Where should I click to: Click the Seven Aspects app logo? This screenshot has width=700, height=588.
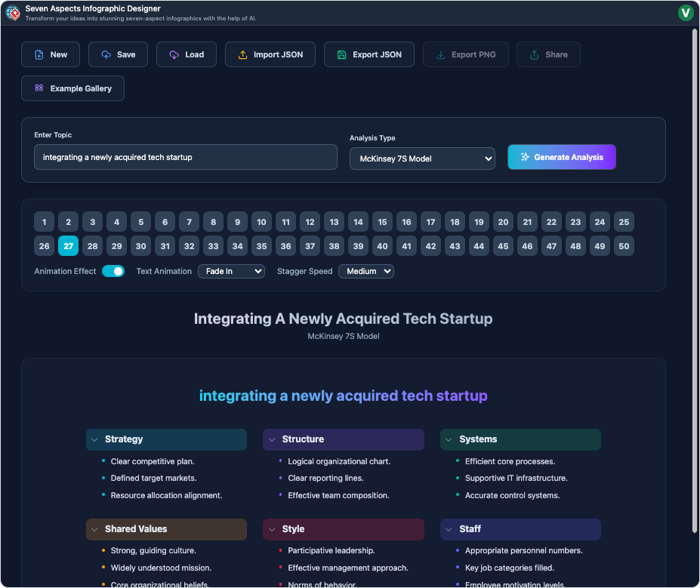[x=13, y=12]
